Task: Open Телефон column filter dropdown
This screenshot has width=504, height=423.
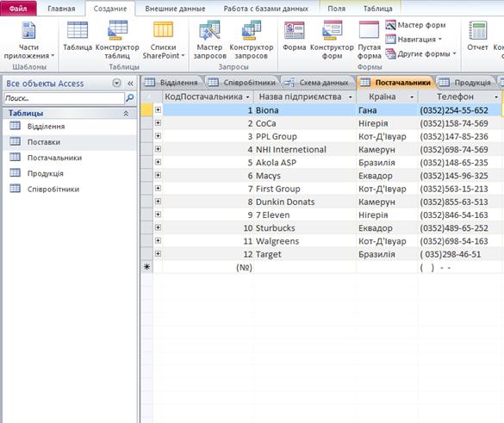Action: coord(496,97)
